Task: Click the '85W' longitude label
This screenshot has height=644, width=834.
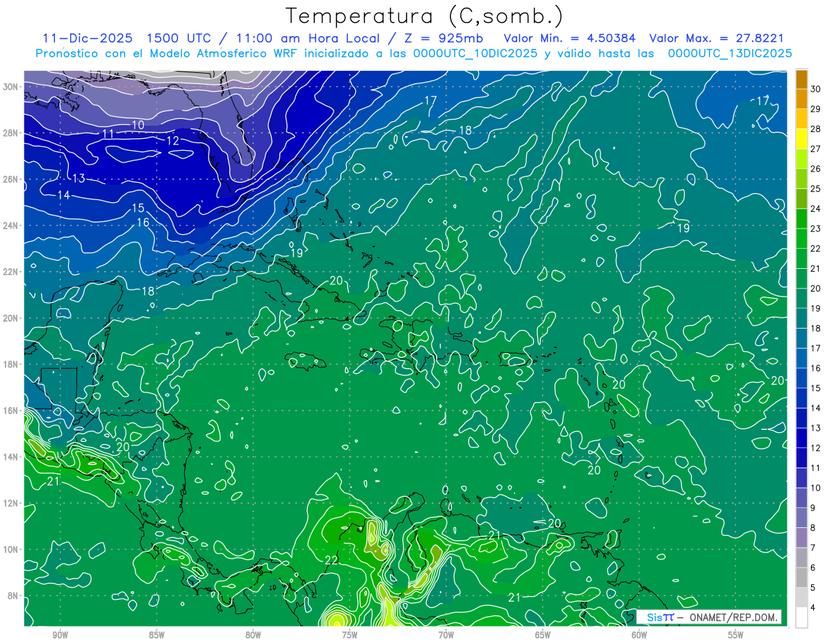Action: tap(157, 635)
